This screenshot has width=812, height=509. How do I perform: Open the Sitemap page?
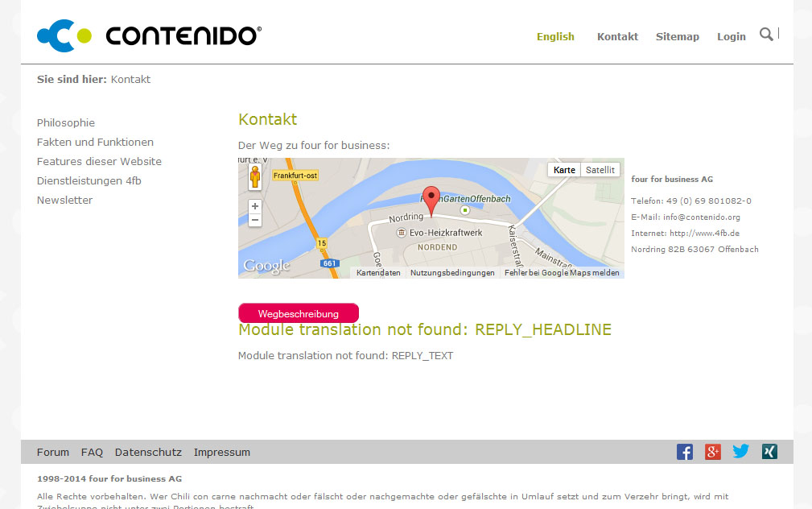pos(677,36)
